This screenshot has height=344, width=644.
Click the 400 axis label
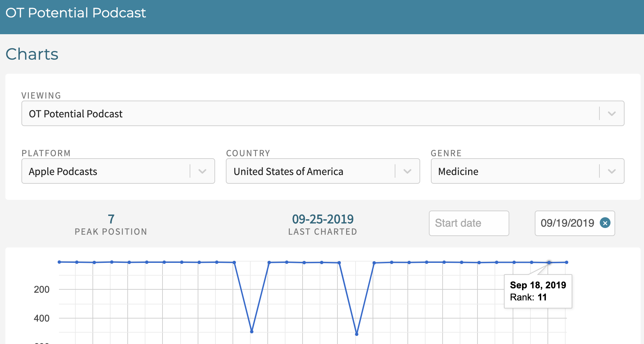42,318
